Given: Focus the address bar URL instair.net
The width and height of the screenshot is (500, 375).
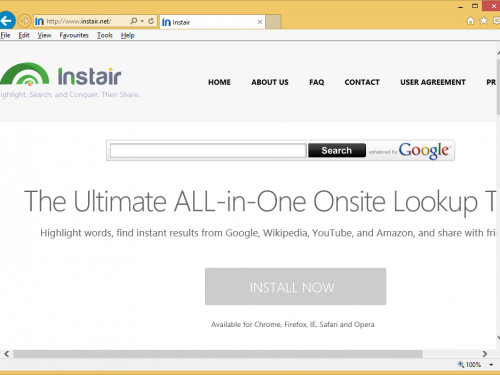Looking at the screenshot, I should [x=79, y=21].
